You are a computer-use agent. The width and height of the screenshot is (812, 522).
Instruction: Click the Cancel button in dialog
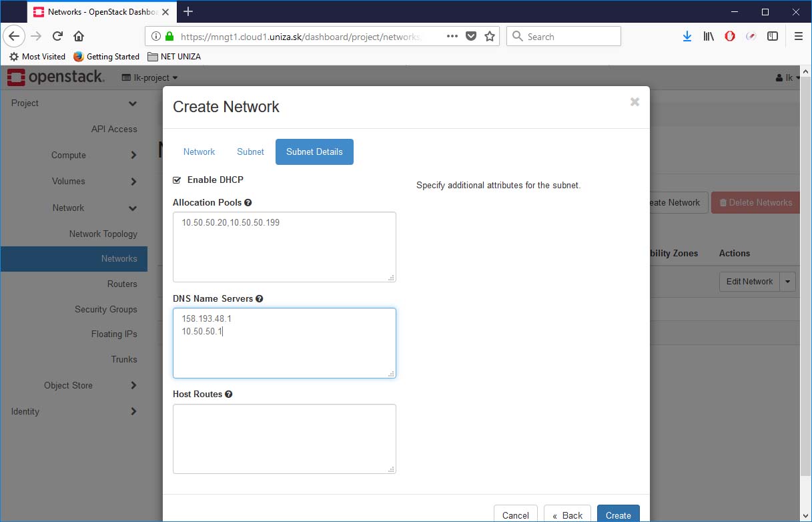[516, 515]
